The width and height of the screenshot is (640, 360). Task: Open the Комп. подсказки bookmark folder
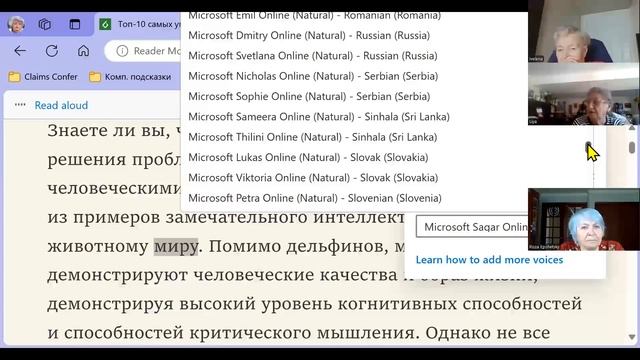click(130, 77)
